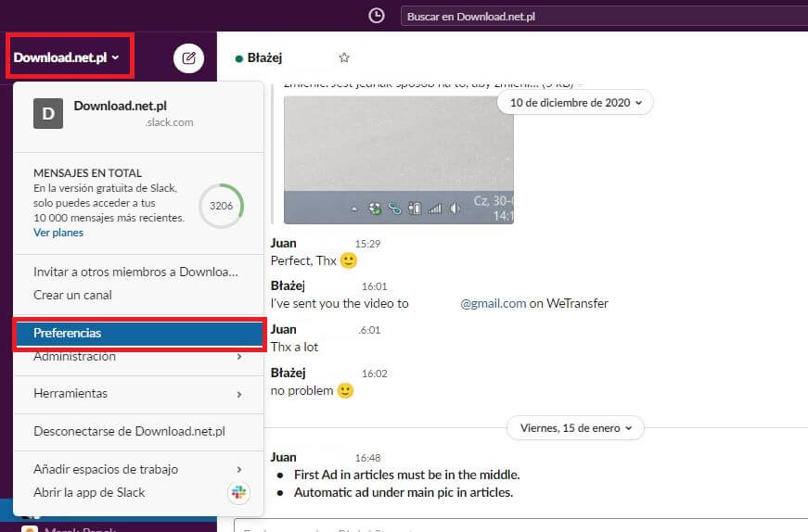Click Błażej's name on the 16:01 message
This screenshot has width=808, height=532.
[288, 285]
